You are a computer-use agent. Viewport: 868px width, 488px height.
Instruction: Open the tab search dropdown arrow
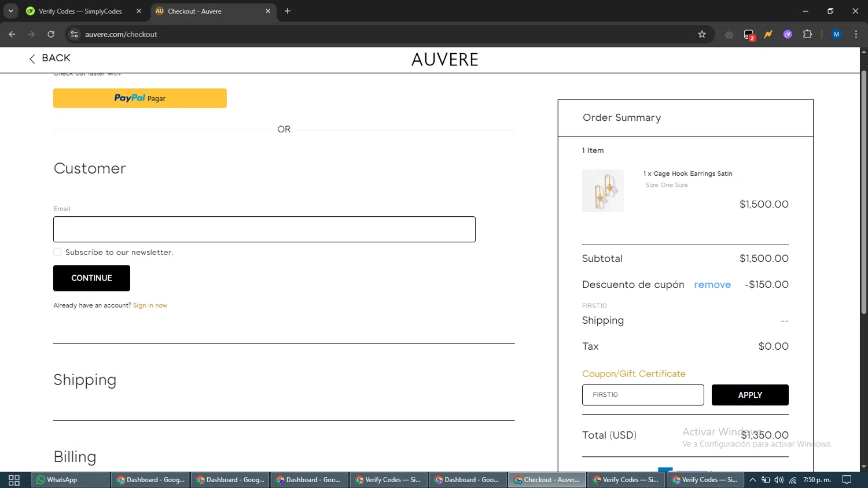10,11
